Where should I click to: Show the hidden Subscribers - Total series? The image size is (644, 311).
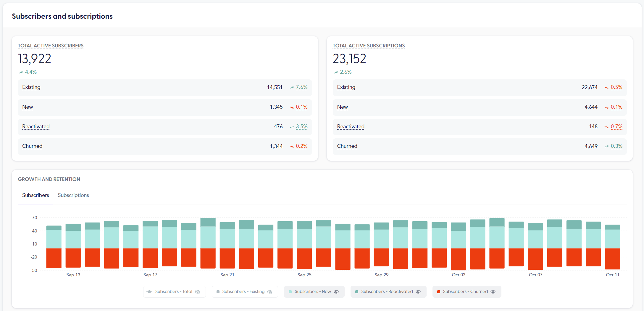click(x=198, y=292)
